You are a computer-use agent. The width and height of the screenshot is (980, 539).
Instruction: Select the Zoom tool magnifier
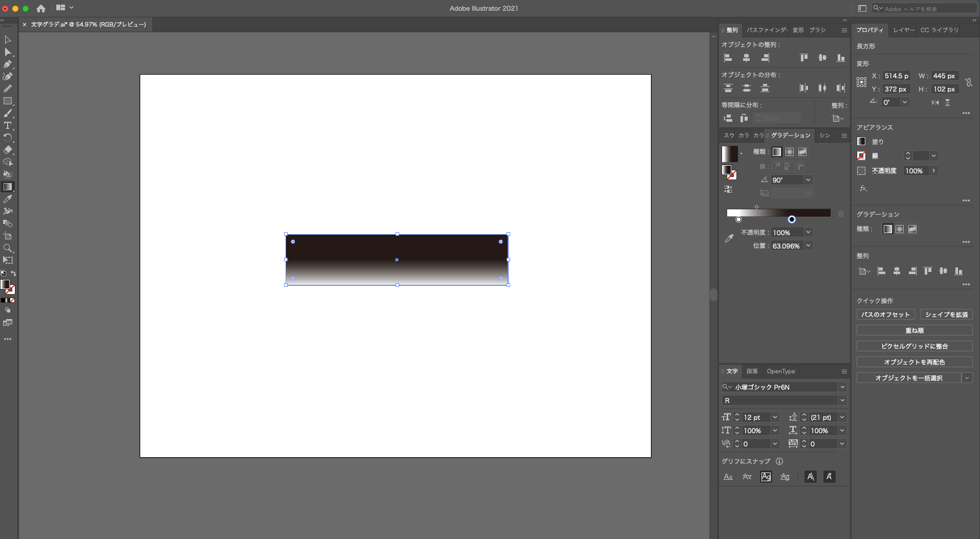(x=8, y=249)
